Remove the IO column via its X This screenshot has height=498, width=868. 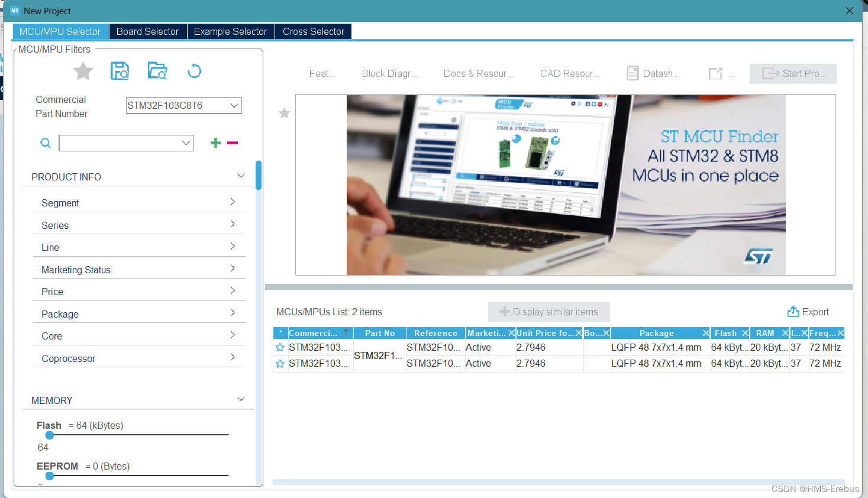tap(804, 333)
